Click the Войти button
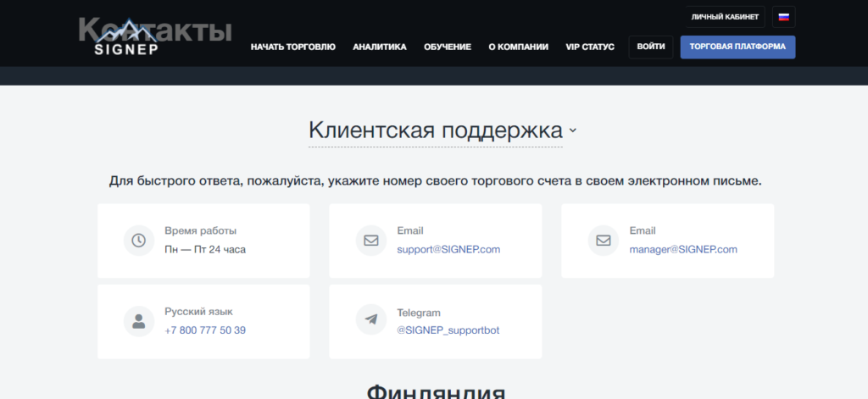This screenshot has height=399, width=868. pyautogui.click(x=651, y=47)
